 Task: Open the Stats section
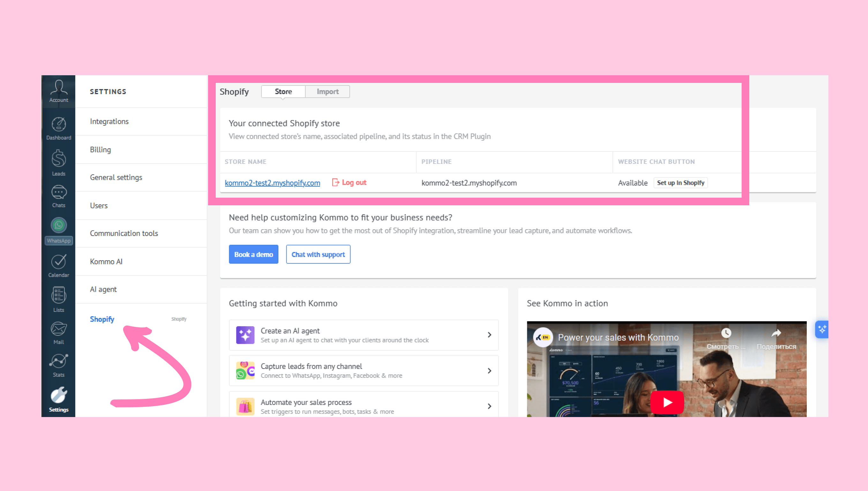point(59,366)
